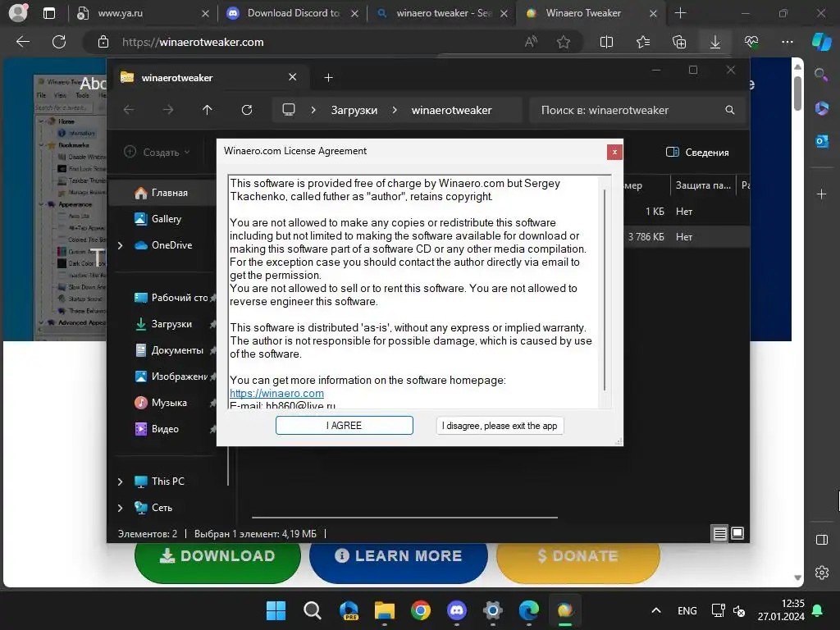Open Edge downloads panel
The height and width of the screenshot is (630, 840).
714,42
